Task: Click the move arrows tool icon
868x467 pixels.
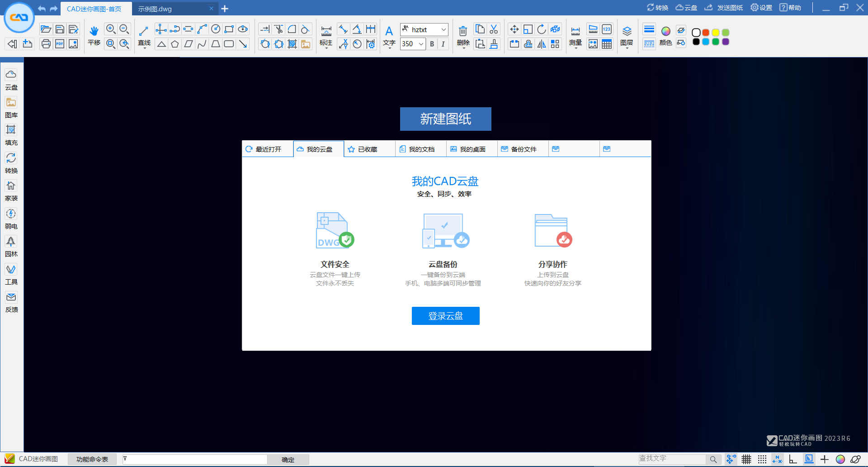Action: (x=514, y=29)
